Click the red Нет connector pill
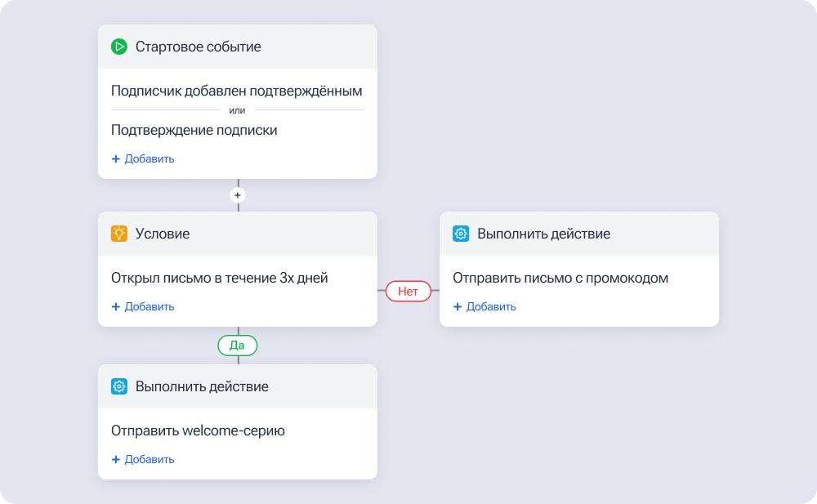This screenshot has height=504, width=817. (x=408, y=291)
